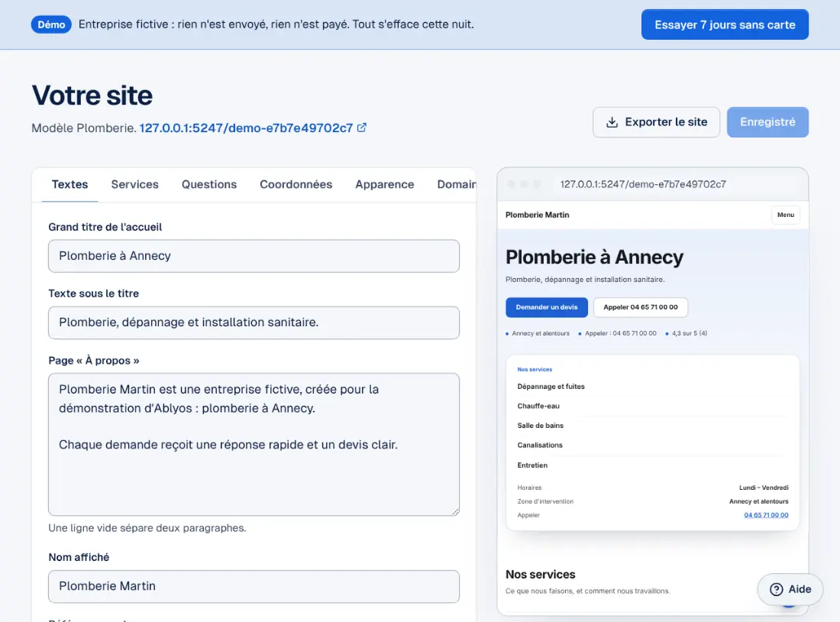Edit the Texte sous le titre field
Image resolution: width=840 pixels, height=622 pixels.
[254, 322]
